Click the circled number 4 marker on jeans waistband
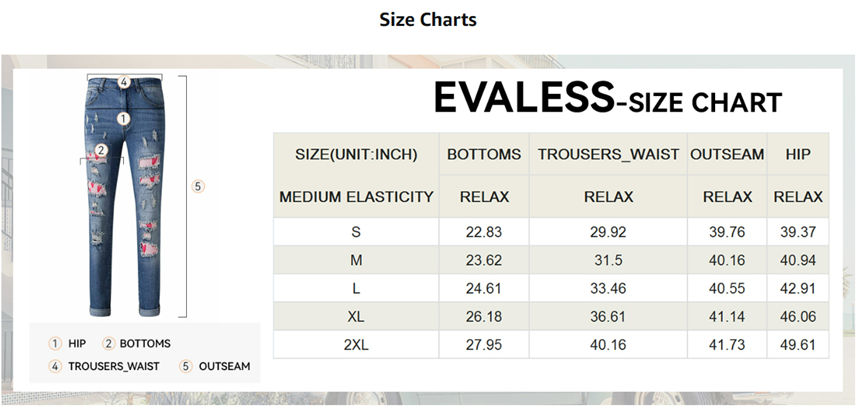 pyautogui.click(x=123, y=82)
